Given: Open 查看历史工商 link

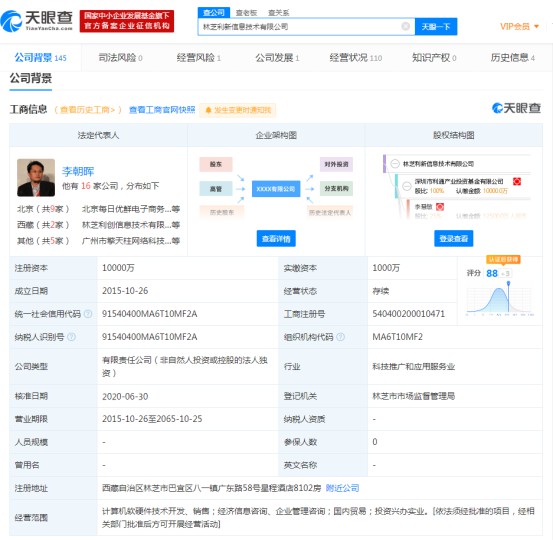Looking at the screenshot, I should click(88, 110).
